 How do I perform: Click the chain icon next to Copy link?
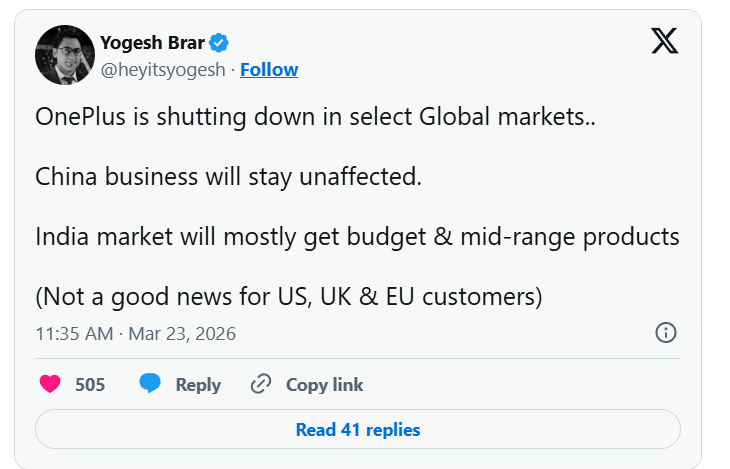261,384
